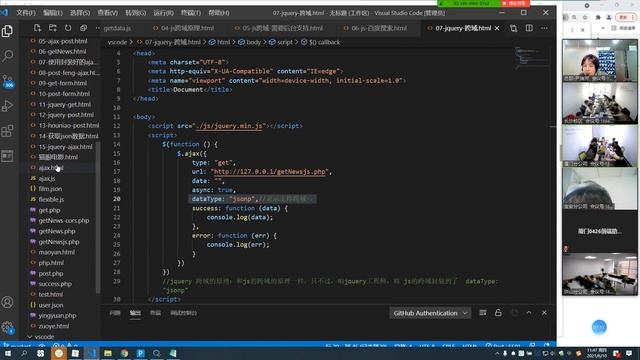640x360 pixels.
Task: Toggle the output scroll lock
Action: tap(498, 313)
